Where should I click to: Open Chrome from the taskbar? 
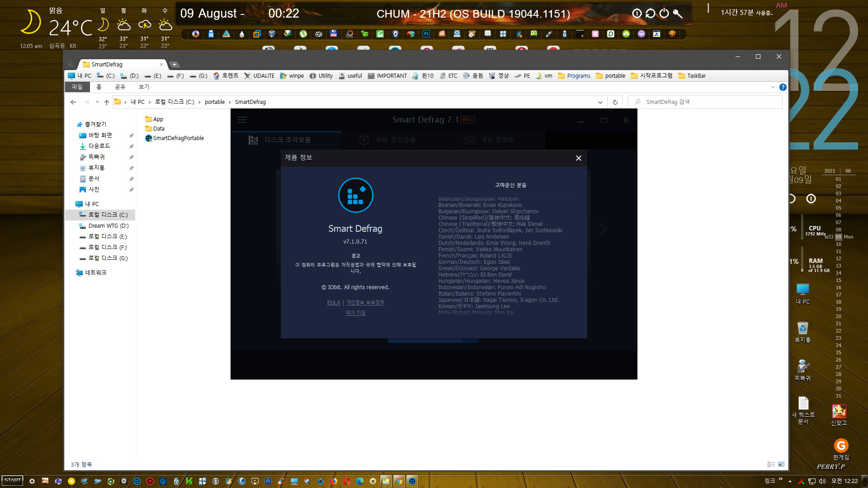(x=399, y=481)
